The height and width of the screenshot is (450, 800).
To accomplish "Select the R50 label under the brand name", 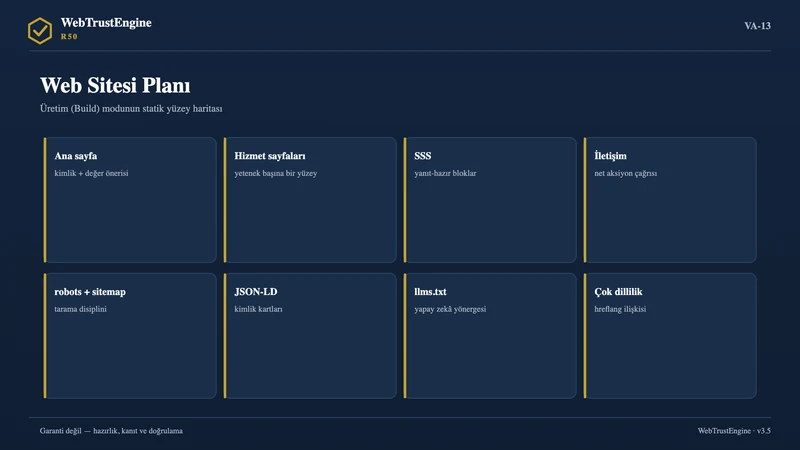I will coord(69,37).
